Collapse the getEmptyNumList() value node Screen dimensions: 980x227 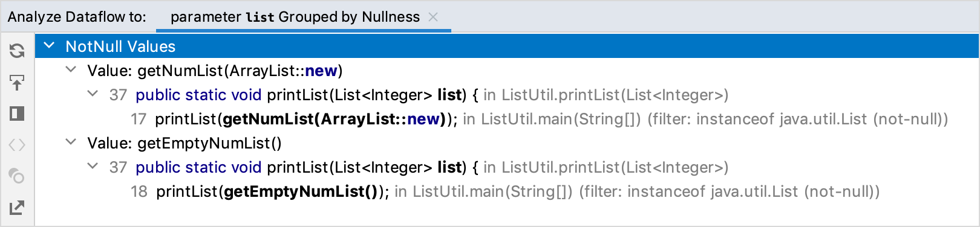click(71, 142)
